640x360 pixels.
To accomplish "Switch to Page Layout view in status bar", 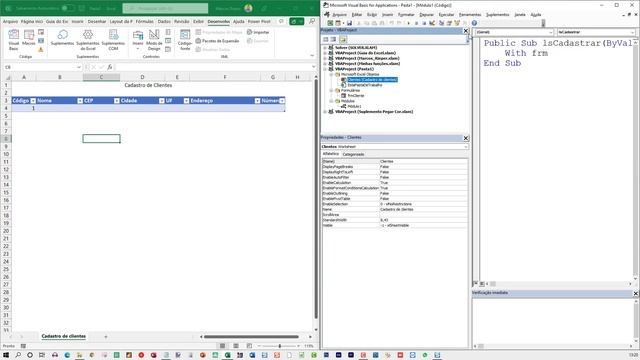I will [236, 346].
